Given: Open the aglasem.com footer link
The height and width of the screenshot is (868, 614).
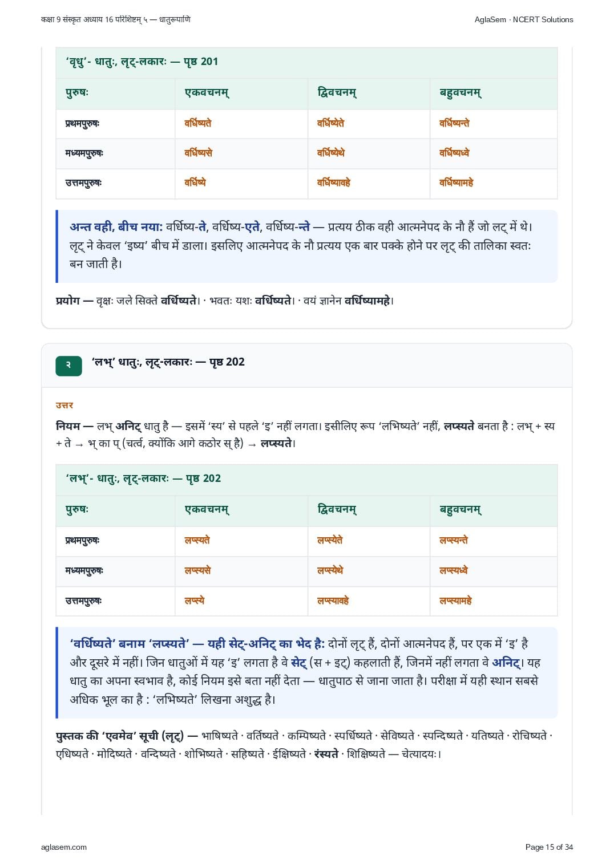Looking at the screenshot, I should 64,847.
